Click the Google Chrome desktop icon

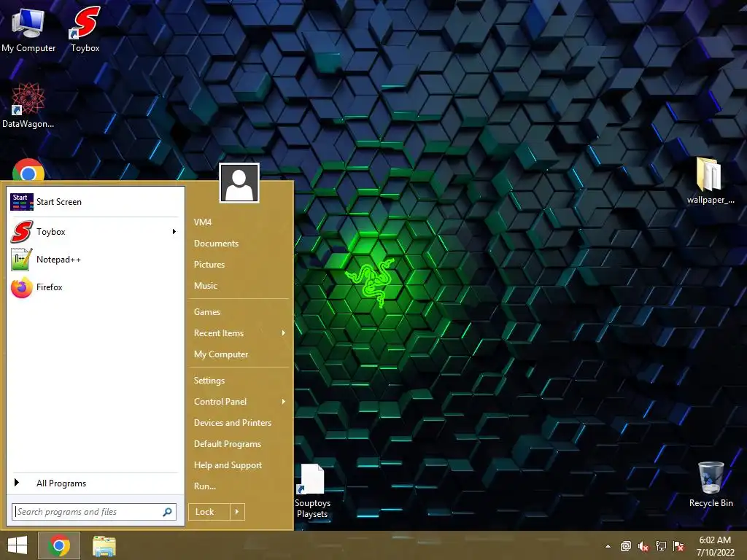(x=28, y=171)
